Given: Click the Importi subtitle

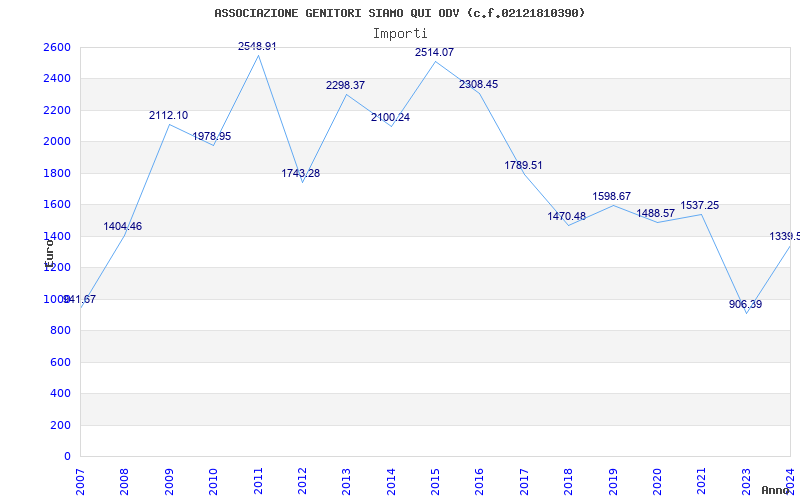Looking at the screenshot, I should coord(400,34).
